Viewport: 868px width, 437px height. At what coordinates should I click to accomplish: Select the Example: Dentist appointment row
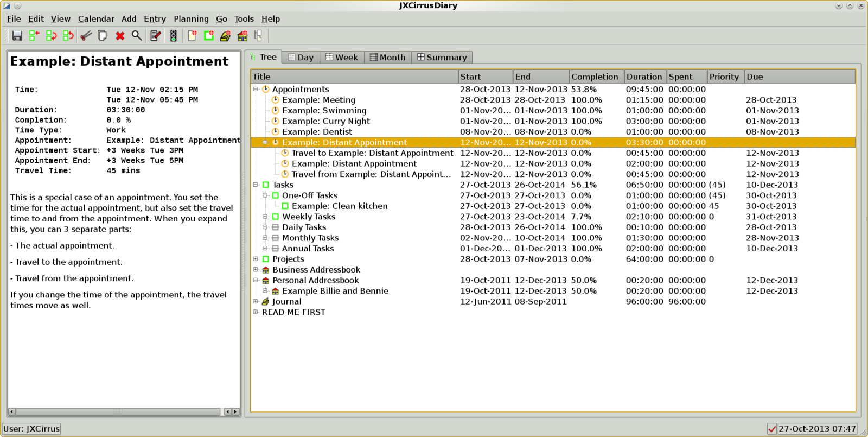pos(317,132)
